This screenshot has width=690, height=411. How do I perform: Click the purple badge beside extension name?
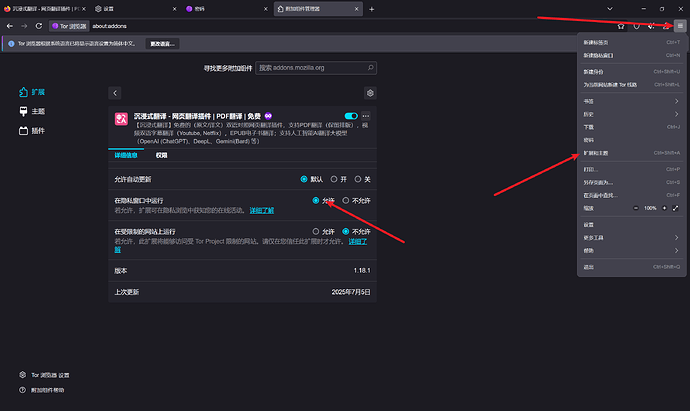(268, 116)
